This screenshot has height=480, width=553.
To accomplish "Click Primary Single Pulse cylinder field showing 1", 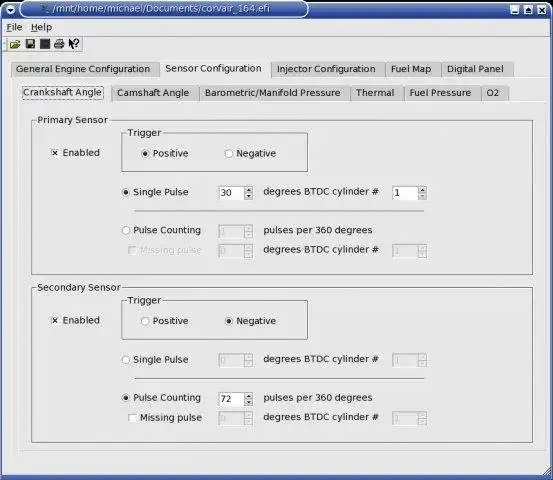I will tap(405, 193).
